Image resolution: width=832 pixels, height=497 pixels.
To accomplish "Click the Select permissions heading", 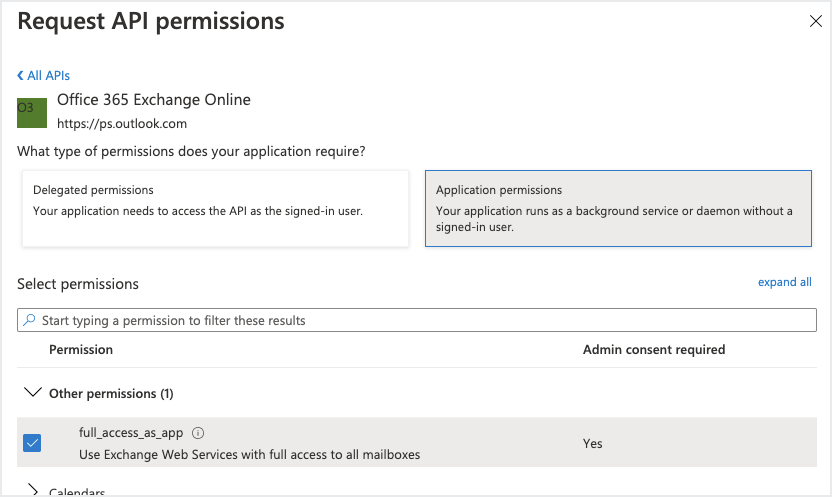I will tap(78, 284).
